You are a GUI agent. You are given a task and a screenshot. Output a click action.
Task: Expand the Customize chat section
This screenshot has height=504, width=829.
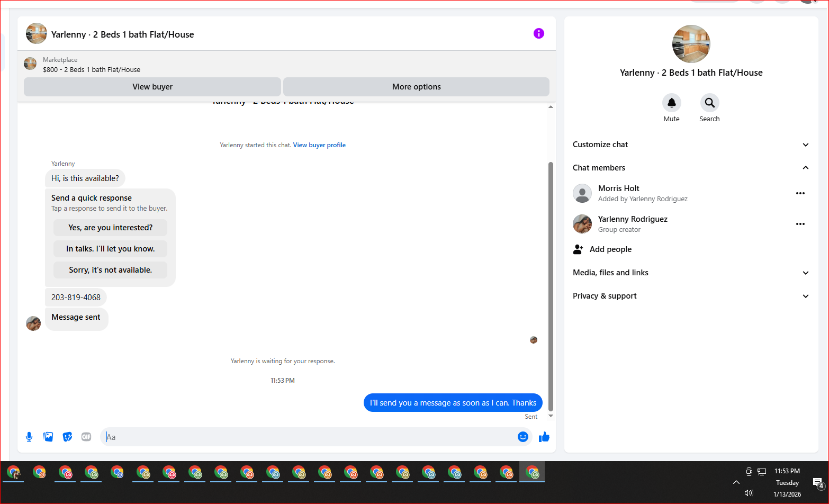tap(691, 145)
